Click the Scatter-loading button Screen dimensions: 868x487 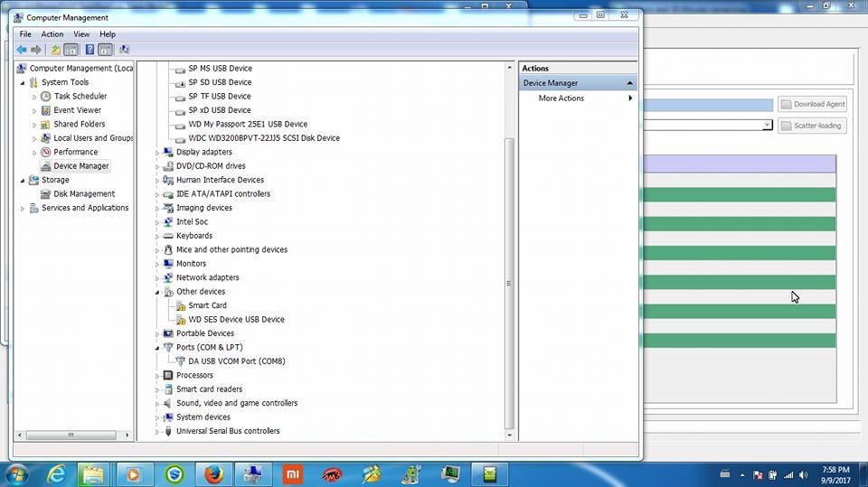coord(811,126)
